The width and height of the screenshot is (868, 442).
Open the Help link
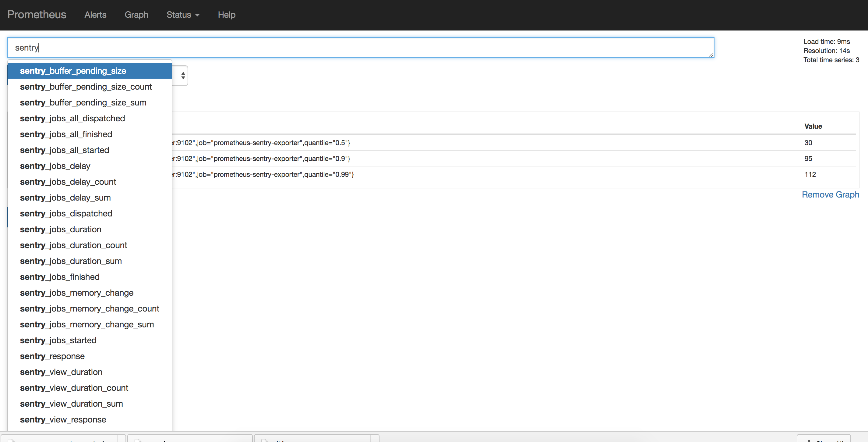pos(226,15)
